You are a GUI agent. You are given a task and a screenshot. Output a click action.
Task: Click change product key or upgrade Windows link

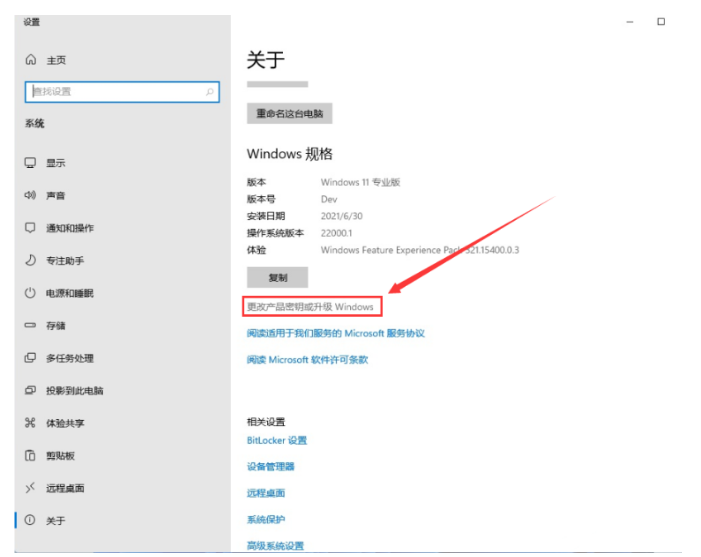310,307
